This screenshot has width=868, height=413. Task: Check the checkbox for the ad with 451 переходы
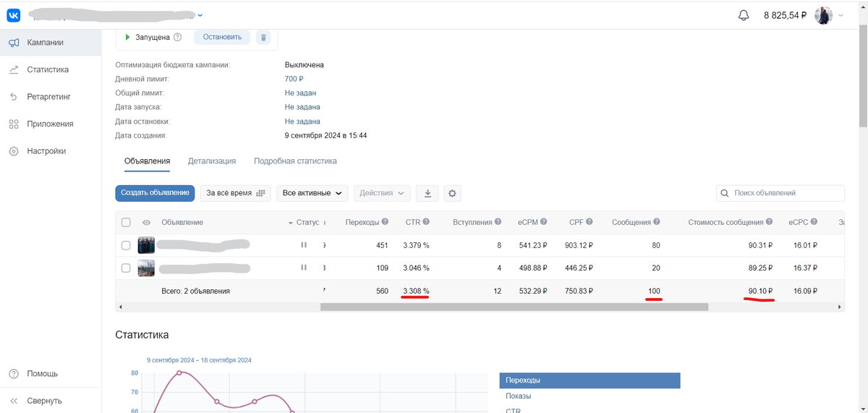(126, 246)
